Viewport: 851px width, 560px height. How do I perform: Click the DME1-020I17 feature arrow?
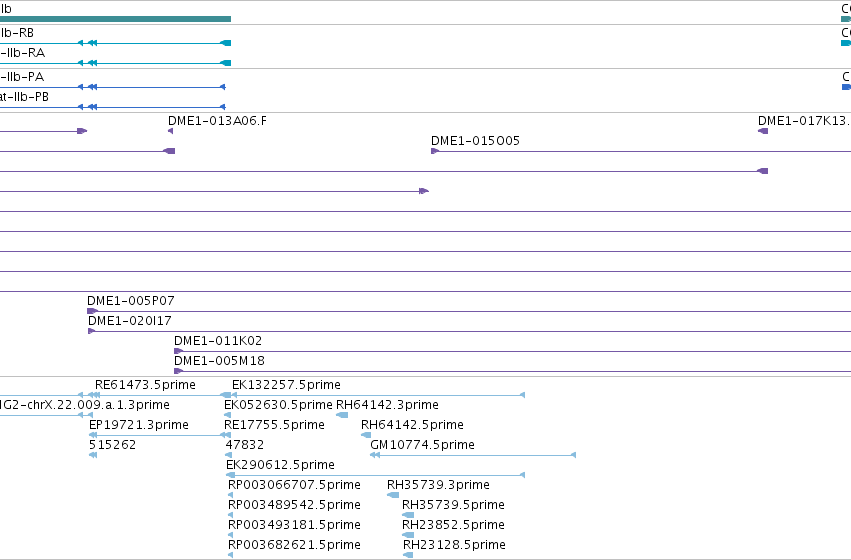click(91, 331)
